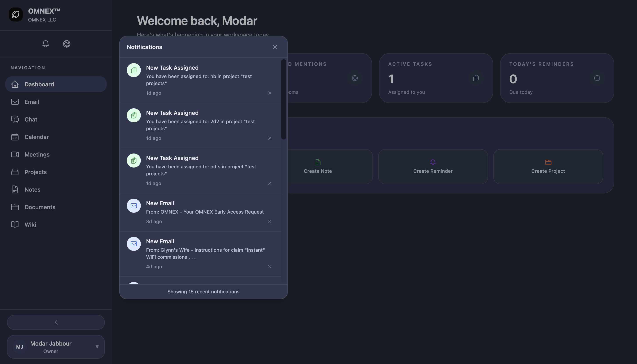This screenshot has width=637, height=364.
Task: Click the globe icon in sidebar
Action: point(66,44)
